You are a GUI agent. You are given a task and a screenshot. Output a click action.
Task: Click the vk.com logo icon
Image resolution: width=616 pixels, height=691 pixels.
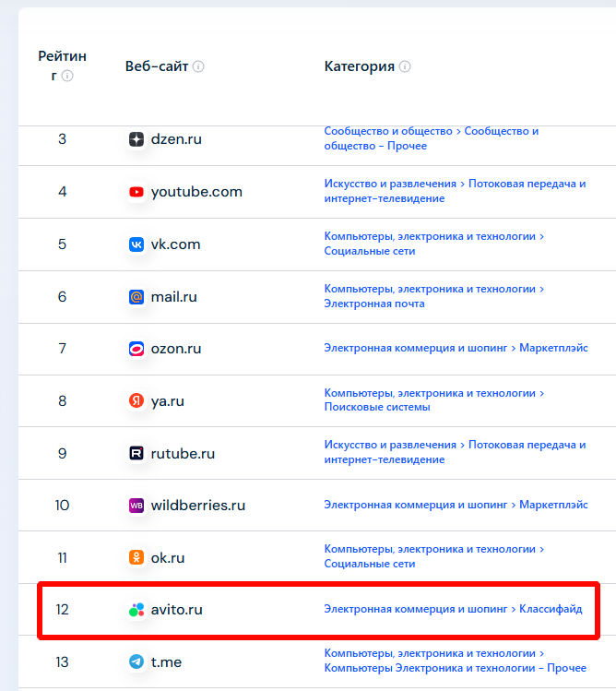[x=136, y=244]
